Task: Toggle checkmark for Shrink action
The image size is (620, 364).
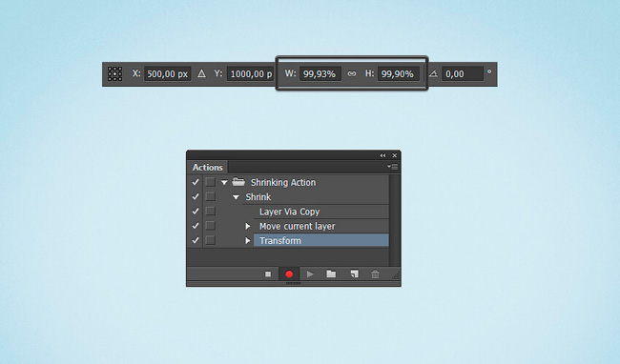Action: (196, 196)
